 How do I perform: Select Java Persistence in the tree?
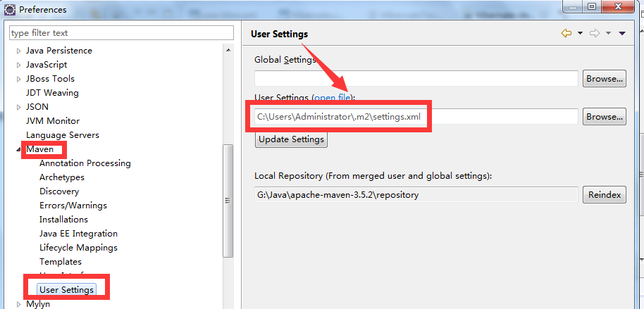pos(59,51)
